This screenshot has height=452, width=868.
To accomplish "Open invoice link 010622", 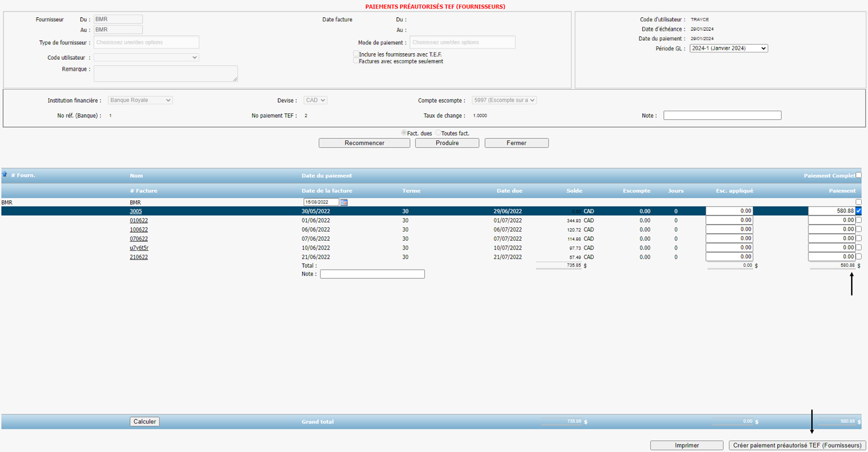I will [x=138, y=221].
